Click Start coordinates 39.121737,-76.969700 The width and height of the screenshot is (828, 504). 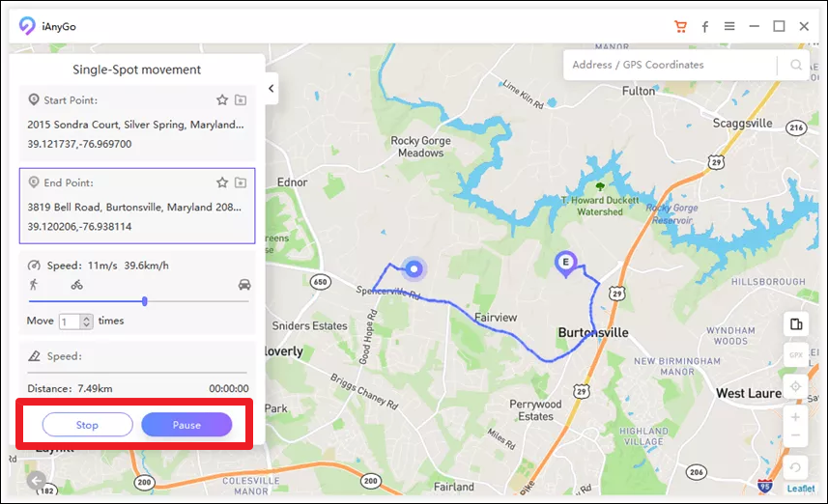point(79,144)
